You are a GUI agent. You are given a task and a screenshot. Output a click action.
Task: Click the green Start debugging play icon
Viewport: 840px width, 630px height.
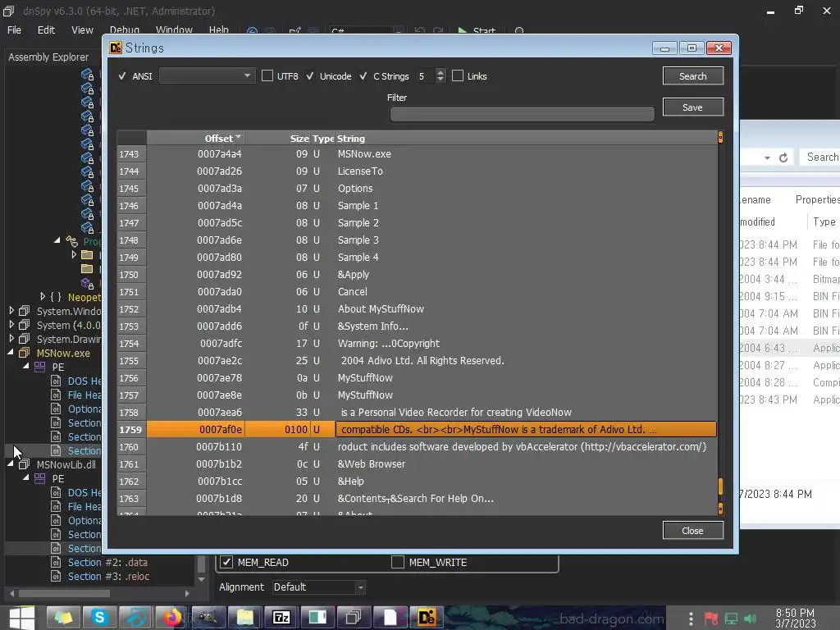point(463,31)
